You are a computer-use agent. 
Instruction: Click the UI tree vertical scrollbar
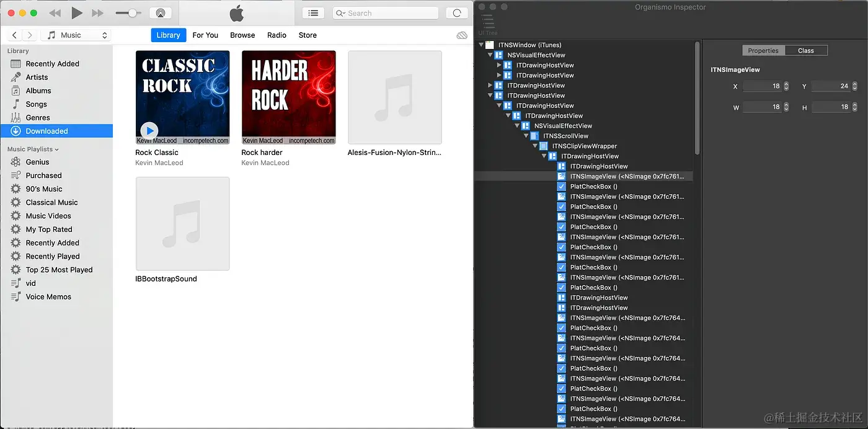tap(697, 98)
